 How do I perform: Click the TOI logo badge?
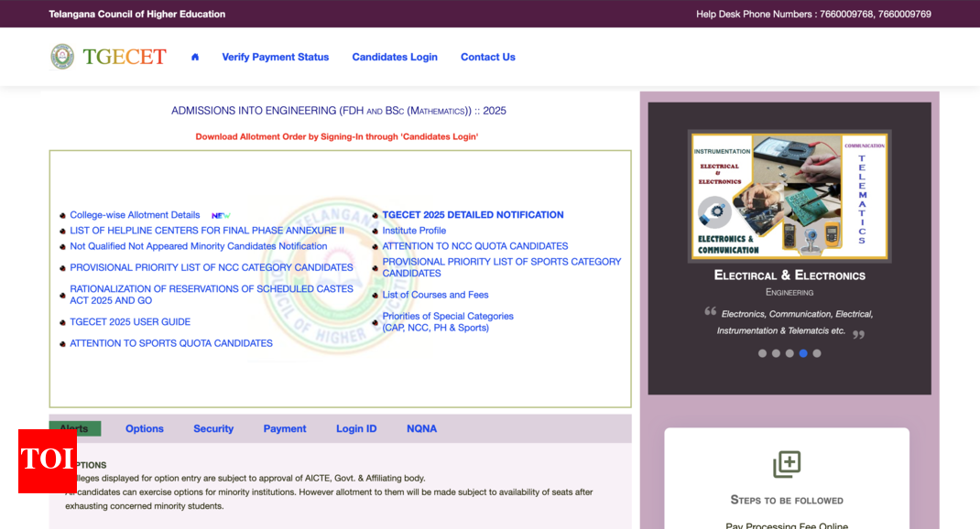click(48, 461)
